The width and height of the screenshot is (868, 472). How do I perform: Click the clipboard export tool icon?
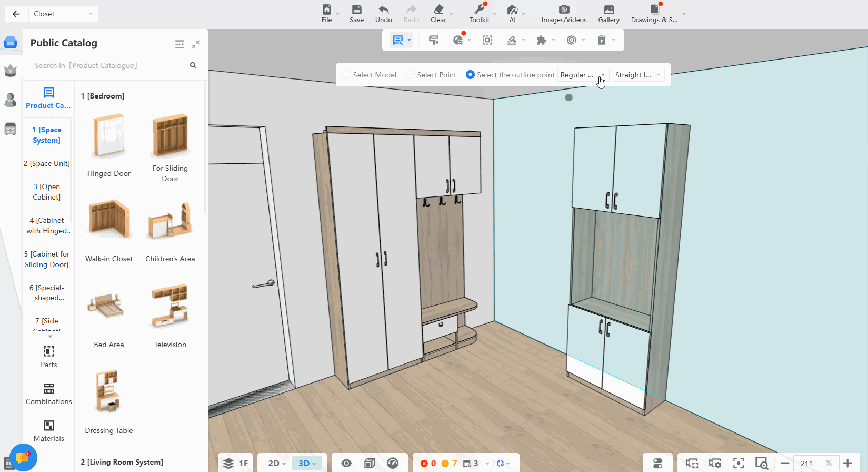[602, 40]
